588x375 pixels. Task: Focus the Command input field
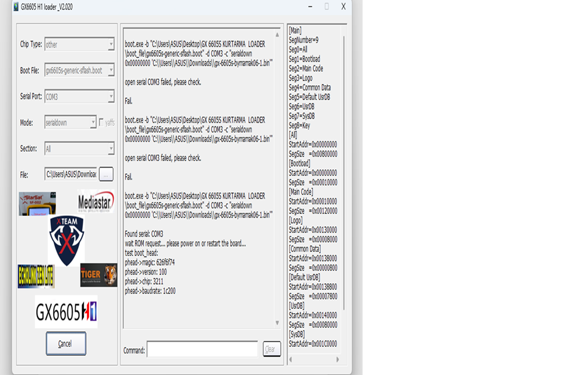[202, 349]
